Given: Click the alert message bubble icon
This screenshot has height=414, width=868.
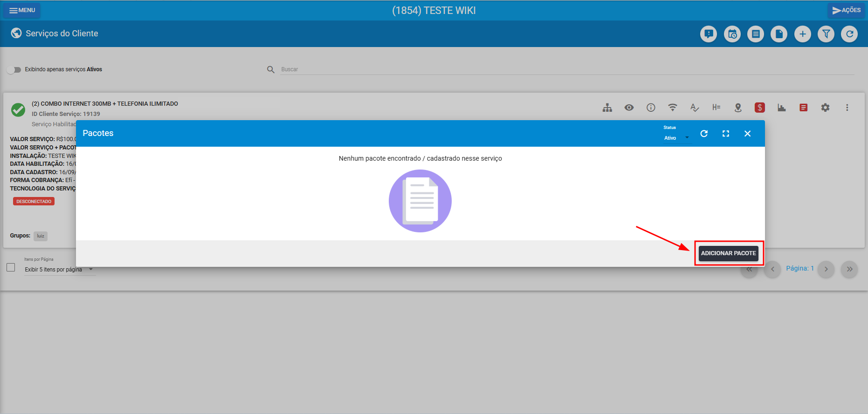Looking at the screenshot, I should [709, 34].
